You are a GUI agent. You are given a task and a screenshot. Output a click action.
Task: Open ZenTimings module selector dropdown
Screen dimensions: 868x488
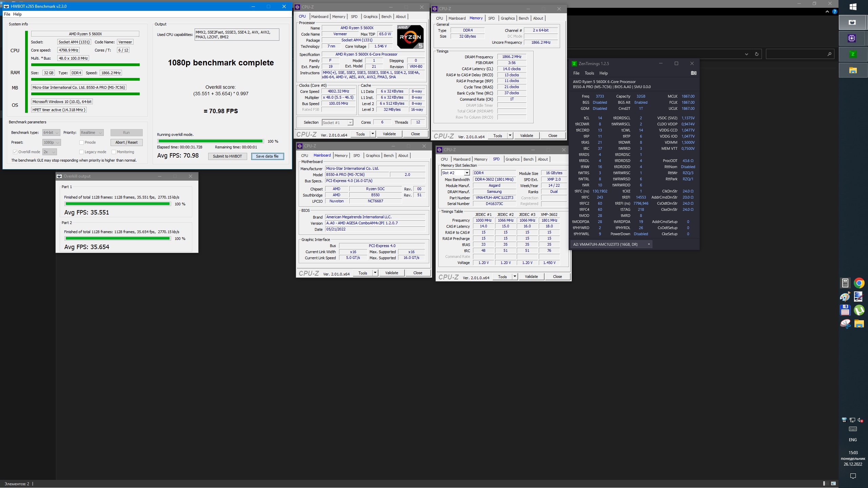click(x=611, y=244)
